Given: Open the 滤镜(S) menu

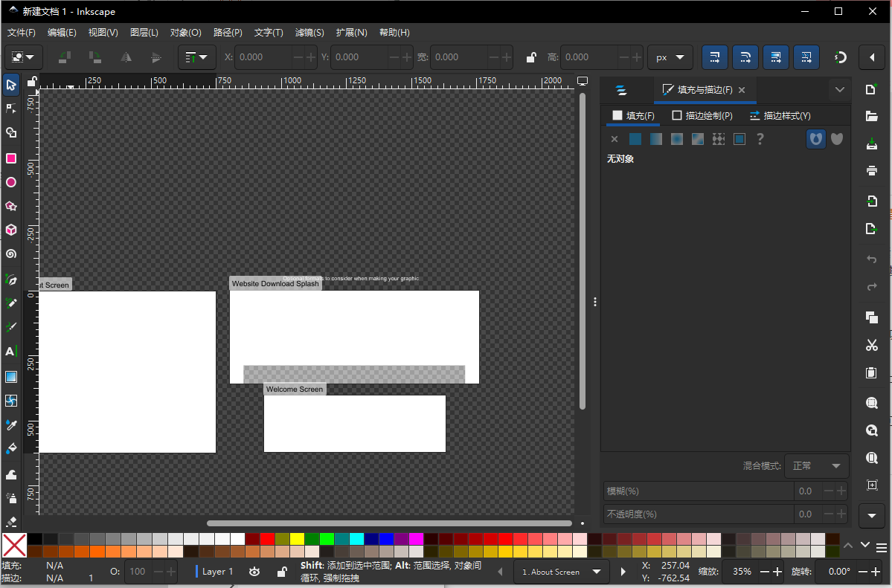Looking at the screenshot, I should (x=309, y=33).
